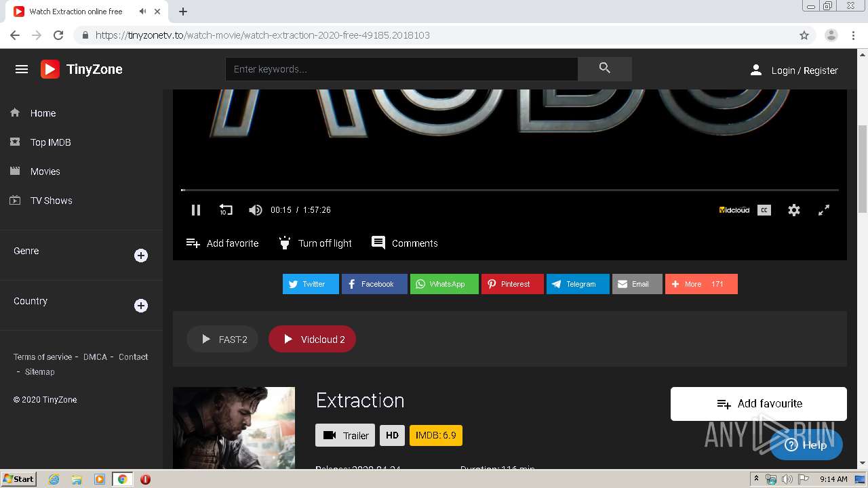This screenshot has width=868, height=488.
Task: Close the Watch Extraction tab
Action: [x=157, y=12]
